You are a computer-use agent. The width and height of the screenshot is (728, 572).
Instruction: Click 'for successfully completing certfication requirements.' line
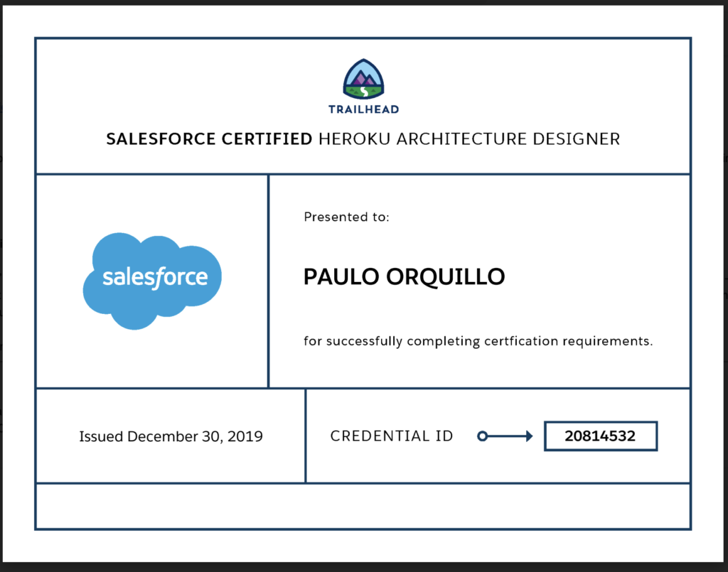click(x=478, y=341)
